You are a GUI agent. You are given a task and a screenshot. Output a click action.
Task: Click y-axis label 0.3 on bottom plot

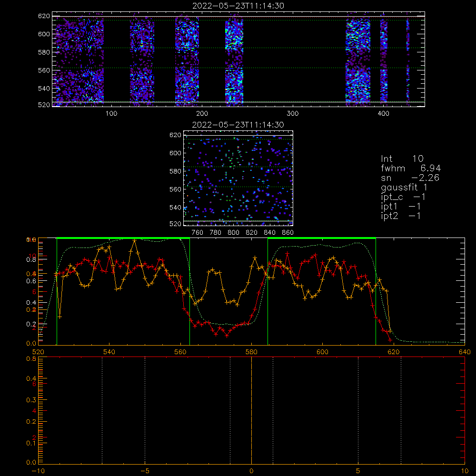click(x=31, y=400)
